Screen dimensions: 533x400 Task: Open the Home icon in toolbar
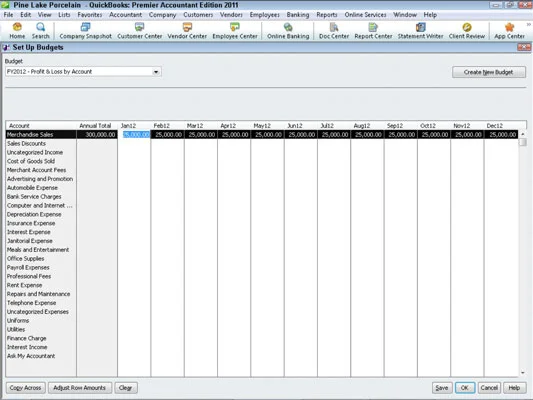[17, 31]
